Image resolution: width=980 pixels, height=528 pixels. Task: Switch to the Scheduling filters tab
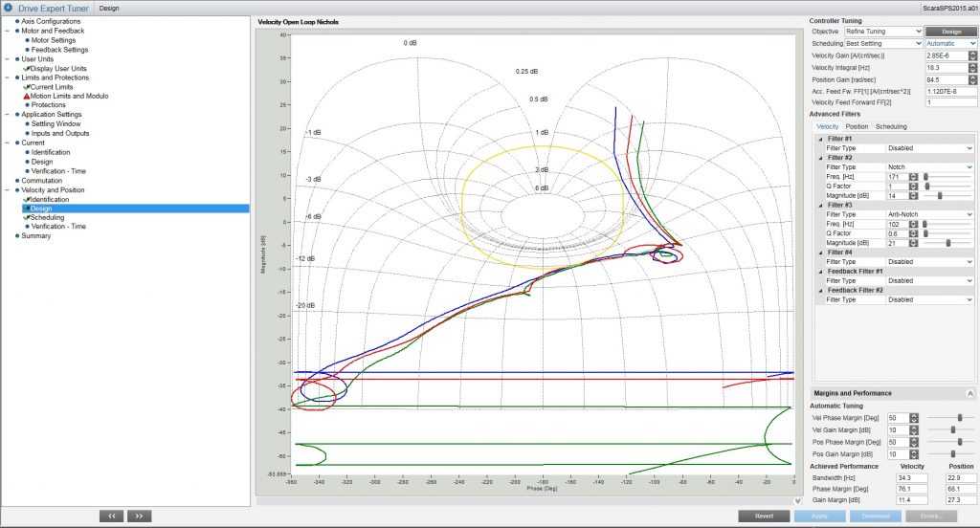coord(891,126)
